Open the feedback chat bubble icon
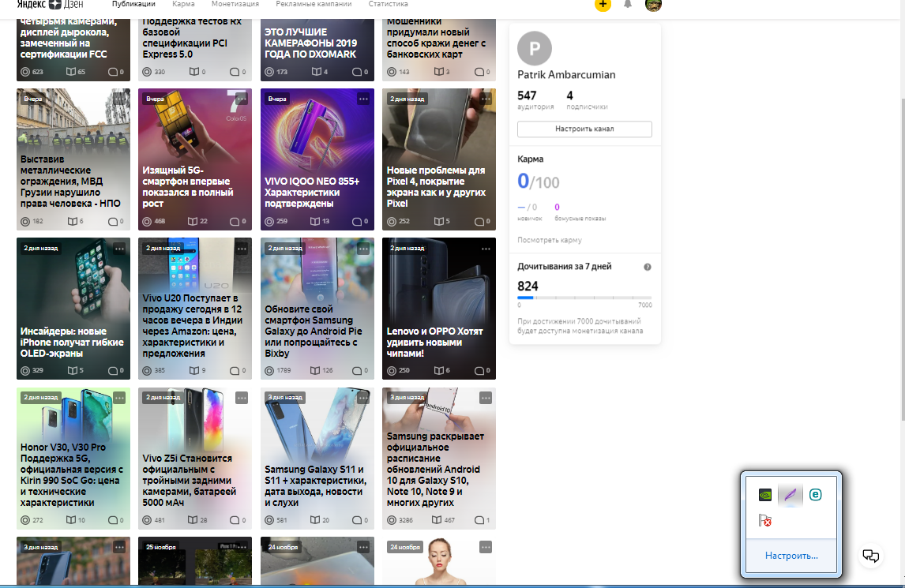Image resolution: width=905 pixels, height=588 pixels. pos(871,556)
